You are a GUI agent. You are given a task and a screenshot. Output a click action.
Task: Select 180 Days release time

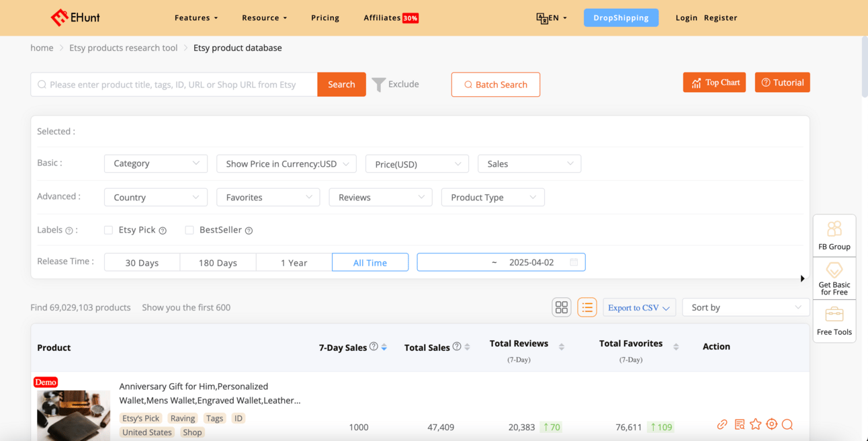[218, 262]
